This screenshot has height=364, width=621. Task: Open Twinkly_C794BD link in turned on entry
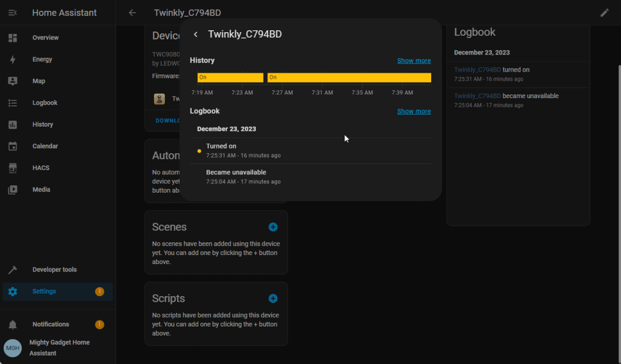click(477, 70)
